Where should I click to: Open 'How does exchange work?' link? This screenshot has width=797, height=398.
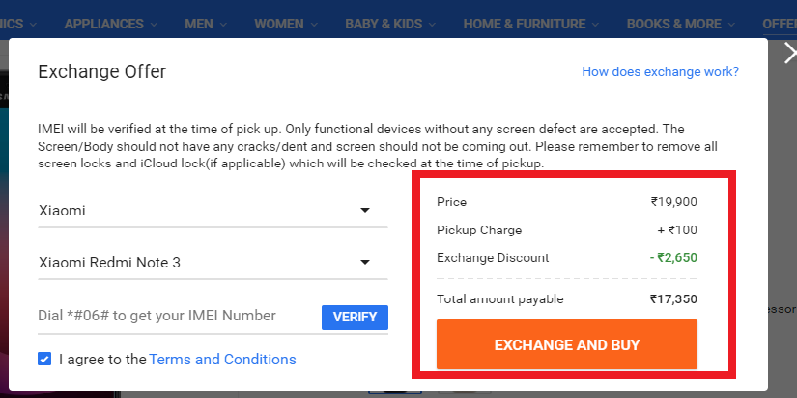(660, 71)
